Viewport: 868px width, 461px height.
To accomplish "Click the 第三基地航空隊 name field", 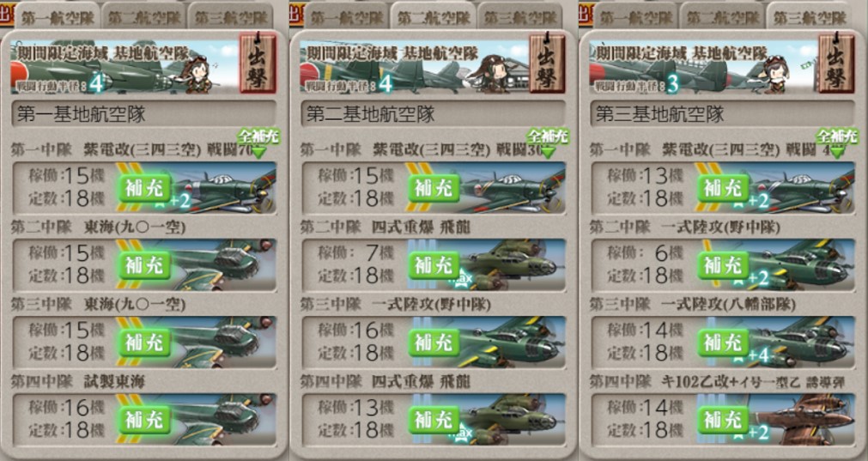I will 722,114.
